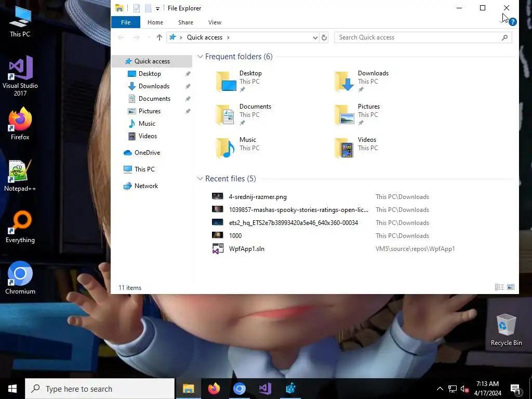This screenshot has height=399, width=532.
Task: Close the File Explorer window
Action: pos(506,8)
